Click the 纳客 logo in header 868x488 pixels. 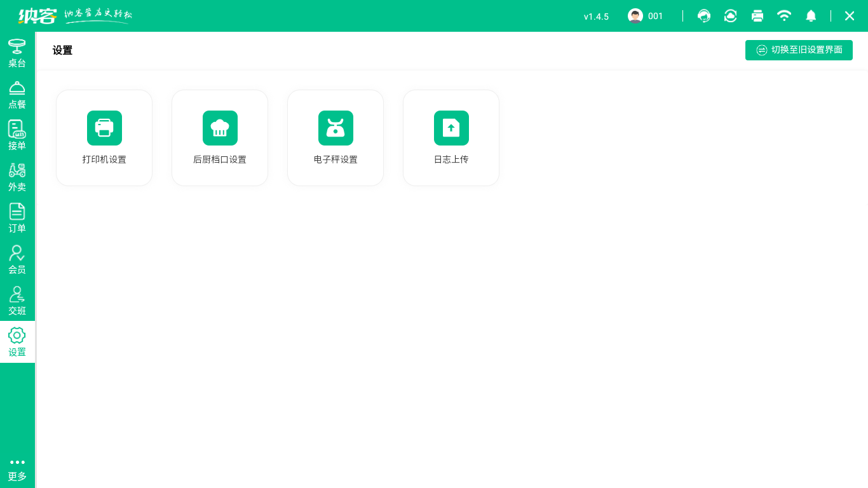click(38, 16)
